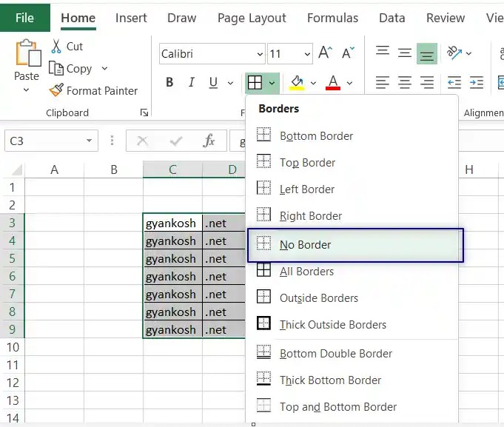Switch to the Page Layout tab
This screenshot has height=427, width=504.
[252, 19]
